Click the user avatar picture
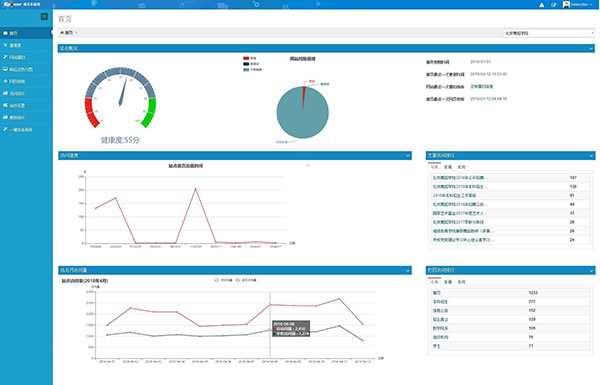This screenshot has width=600, height=385. coord(566,5)
